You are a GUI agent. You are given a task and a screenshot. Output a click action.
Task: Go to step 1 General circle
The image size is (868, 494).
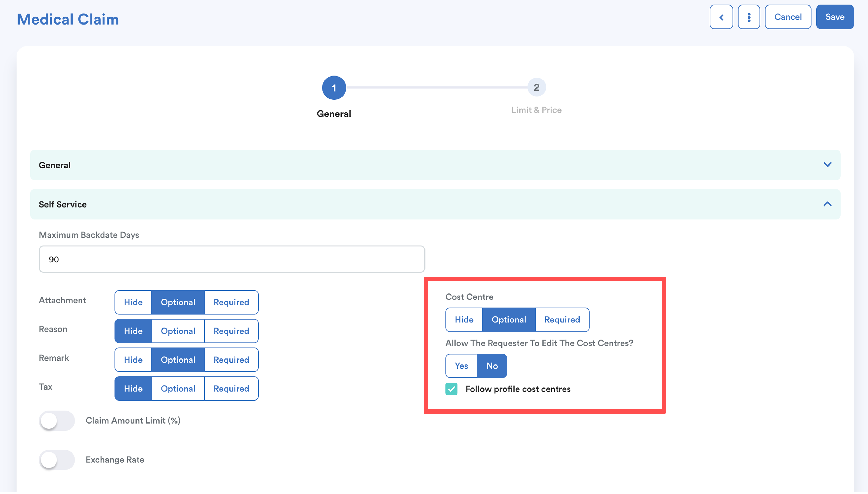334,88
